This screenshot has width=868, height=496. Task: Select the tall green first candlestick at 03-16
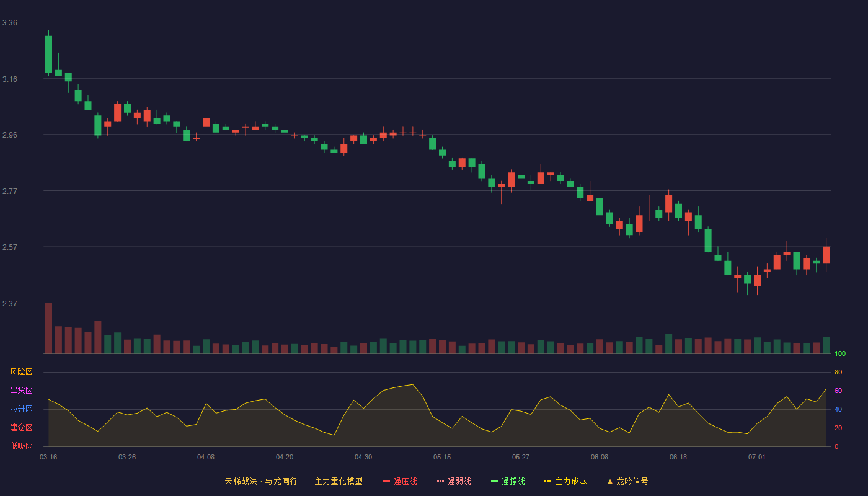(x=48, y=54)
